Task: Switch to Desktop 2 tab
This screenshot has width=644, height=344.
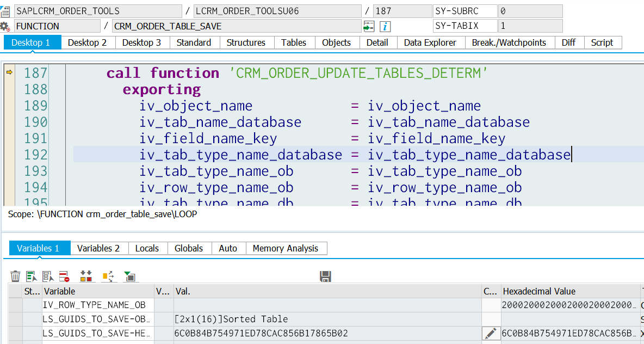Action: (87, 43)
